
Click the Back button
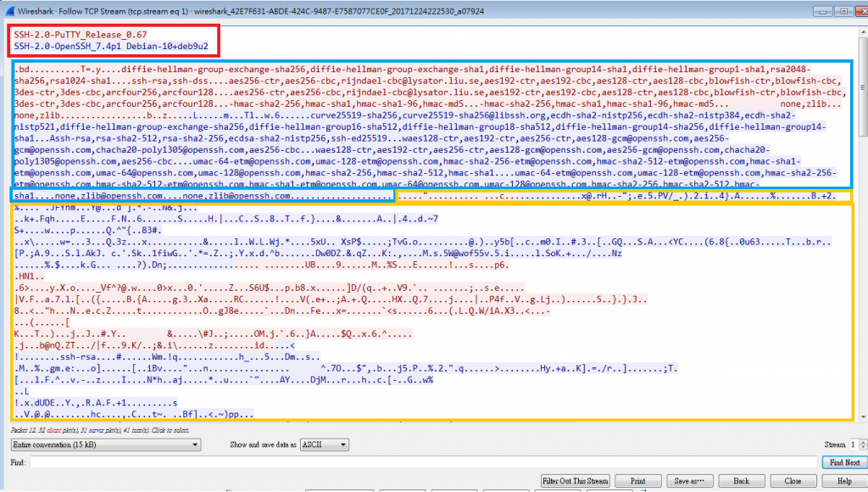click(741, 480)
